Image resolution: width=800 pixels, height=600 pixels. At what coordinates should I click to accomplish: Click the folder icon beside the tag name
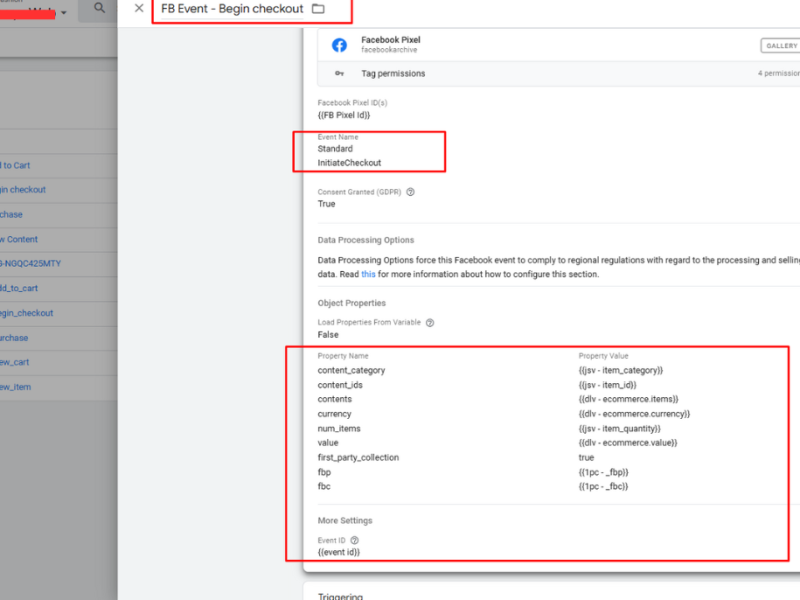pyautogui.click(x=318, y=9)
